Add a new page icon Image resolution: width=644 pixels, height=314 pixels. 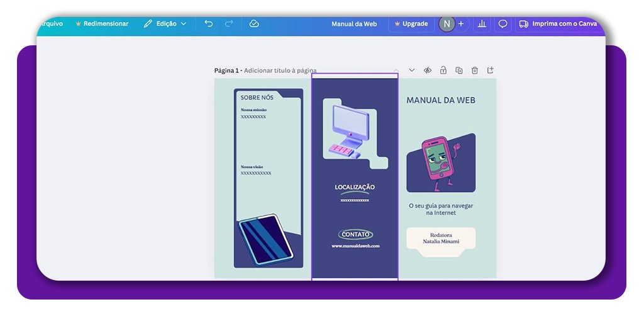tap(491, 70)
